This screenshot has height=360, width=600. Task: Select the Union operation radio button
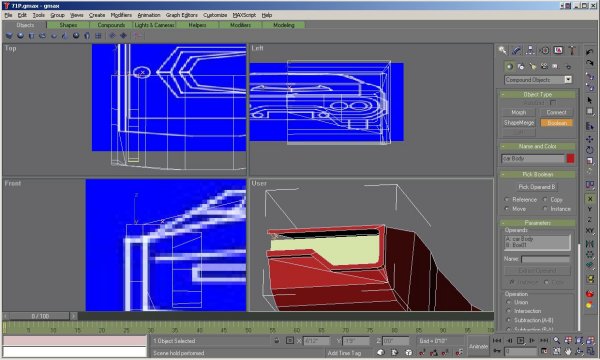tap(518, 302)
